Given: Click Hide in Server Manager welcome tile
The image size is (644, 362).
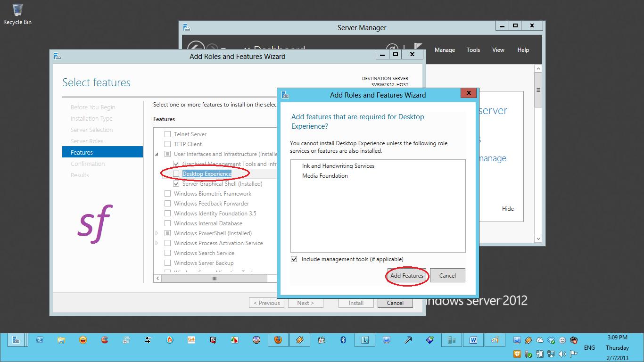Looking at the screenshot, I should (x=508, y=209).
